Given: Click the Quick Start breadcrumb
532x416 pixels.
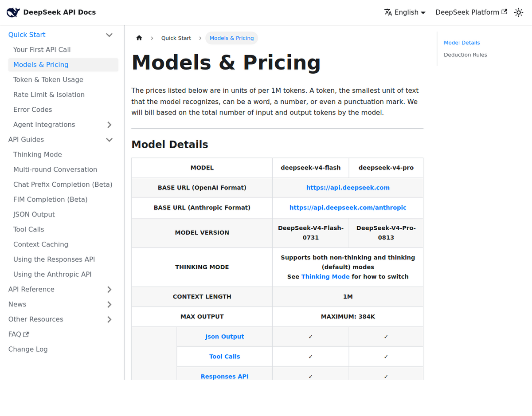Looking at the screenshot, I should [x=176, y=38].
